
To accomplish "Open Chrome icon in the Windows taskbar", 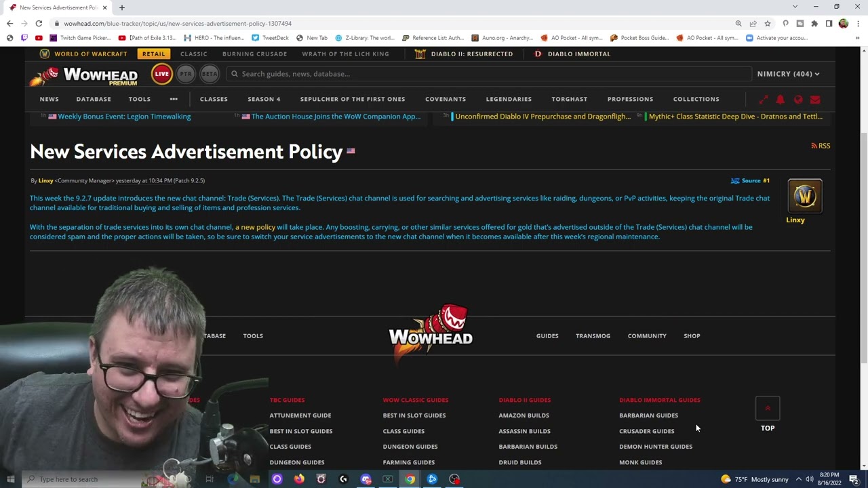I will 410,479.
